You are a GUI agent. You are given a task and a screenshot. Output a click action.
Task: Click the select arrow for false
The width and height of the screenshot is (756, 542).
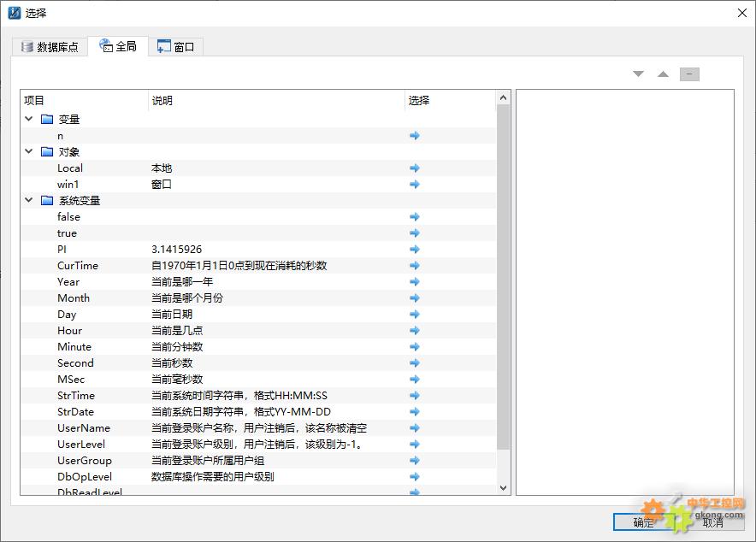(415, 217)
